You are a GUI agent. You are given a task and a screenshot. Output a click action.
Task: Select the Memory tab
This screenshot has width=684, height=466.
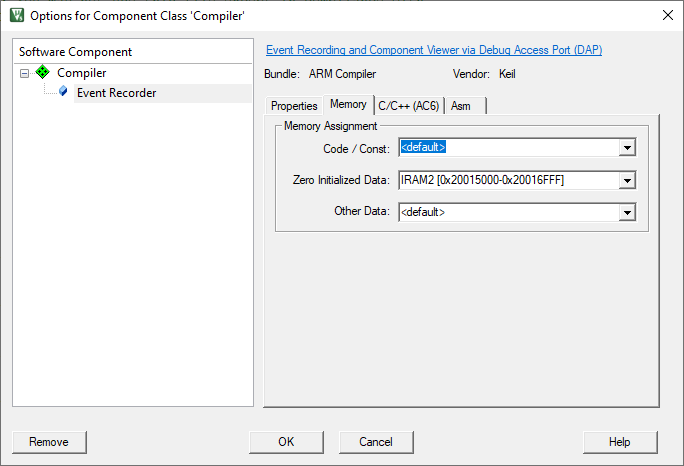click(348, 105)
